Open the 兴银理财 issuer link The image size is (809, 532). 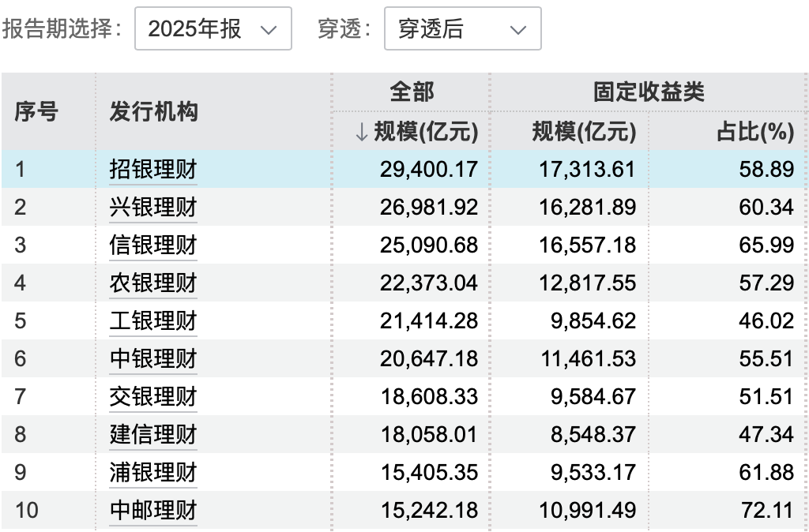tap(153, 208)
